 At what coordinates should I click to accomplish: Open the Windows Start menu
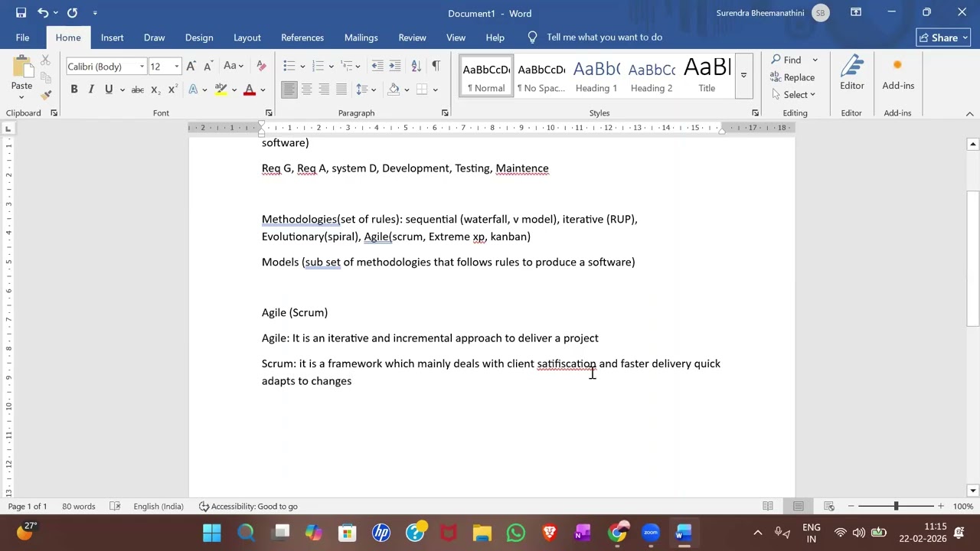[212, 533]
